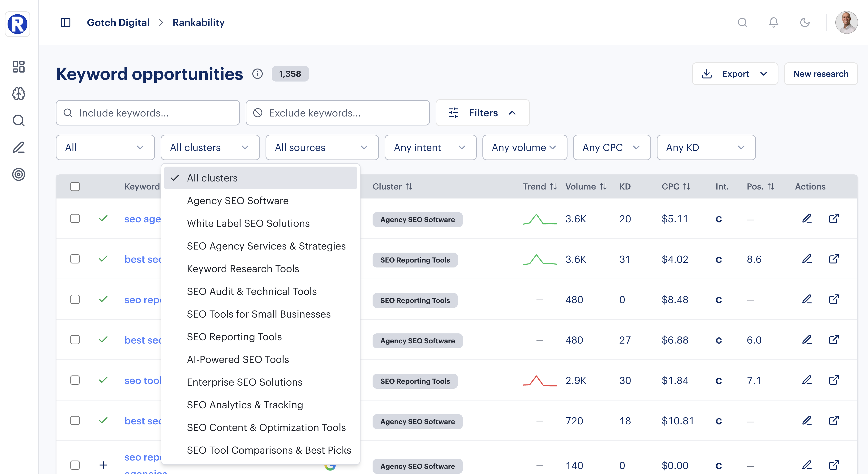Open the Any intent filter dropdown
The height and width of the screenshot is (474, 868).
430,147
